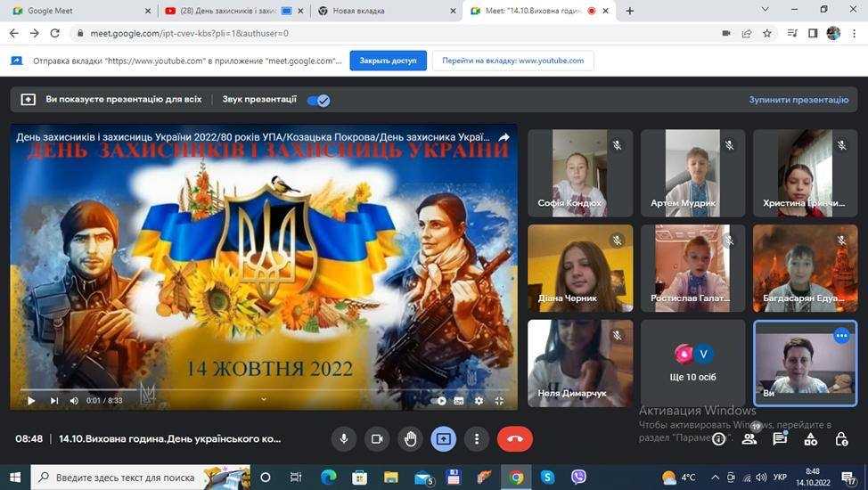Viewport: 868px width, 490px height.
Task: Click Зупинити презентацію link
Action: click(x=798, y=100)
